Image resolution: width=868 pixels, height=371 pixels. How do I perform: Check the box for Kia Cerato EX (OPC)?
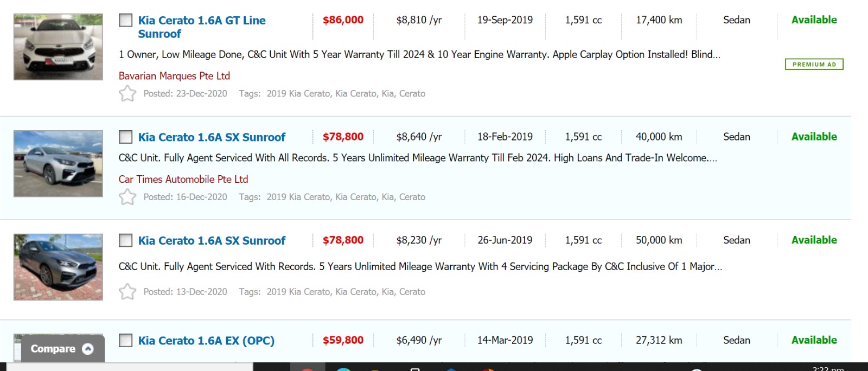coord(126,341)
